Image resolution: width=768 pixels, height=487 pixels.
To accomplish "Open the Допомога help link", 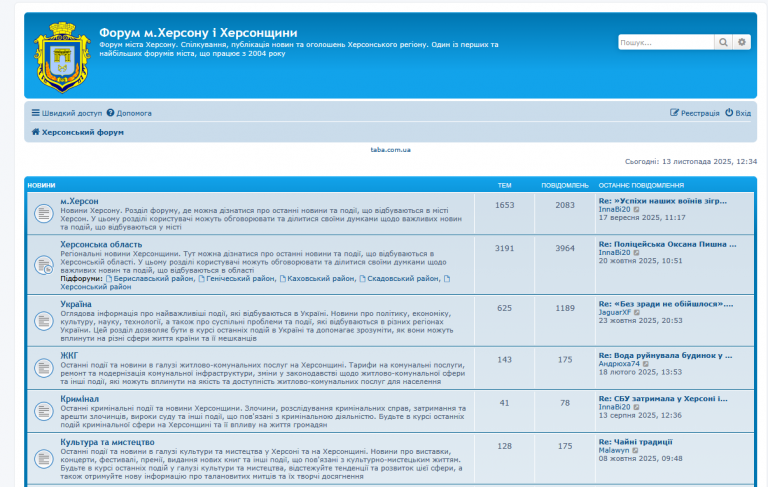I will coord(129,113).
